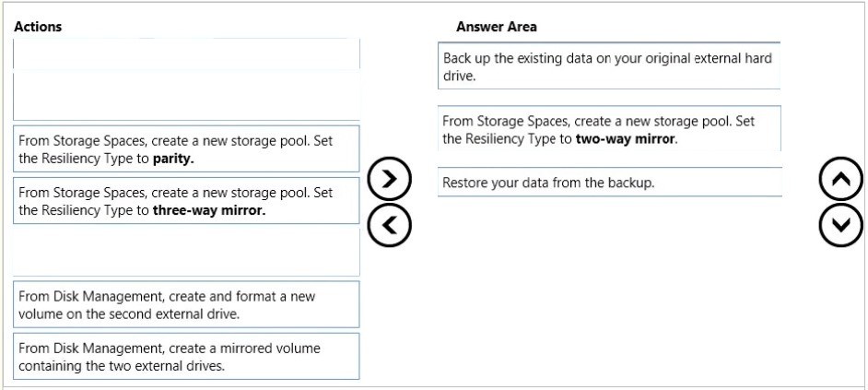
Task: Move selected answer down with the down arrow
Action: (840, 225)
